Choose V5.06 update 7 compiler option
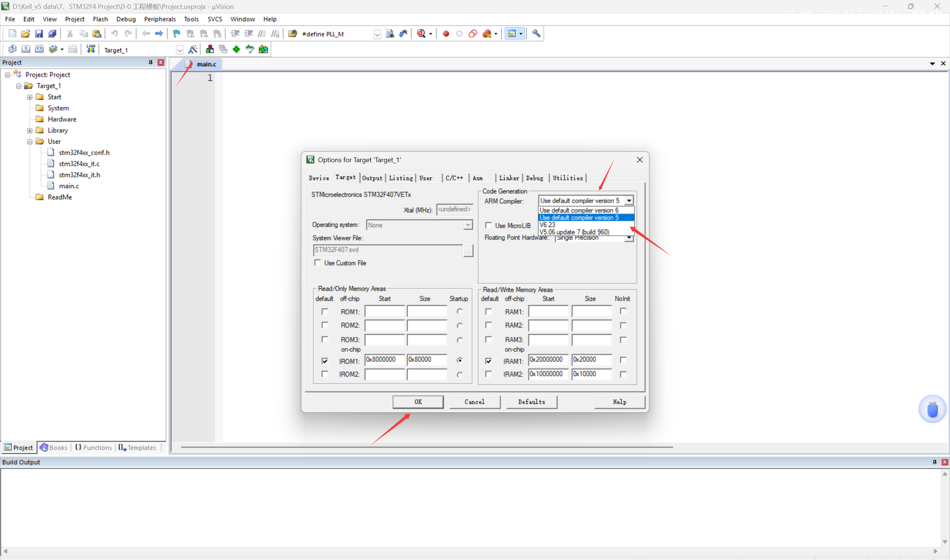Screen dimensions: 950x560 click(x=574, y=232)
